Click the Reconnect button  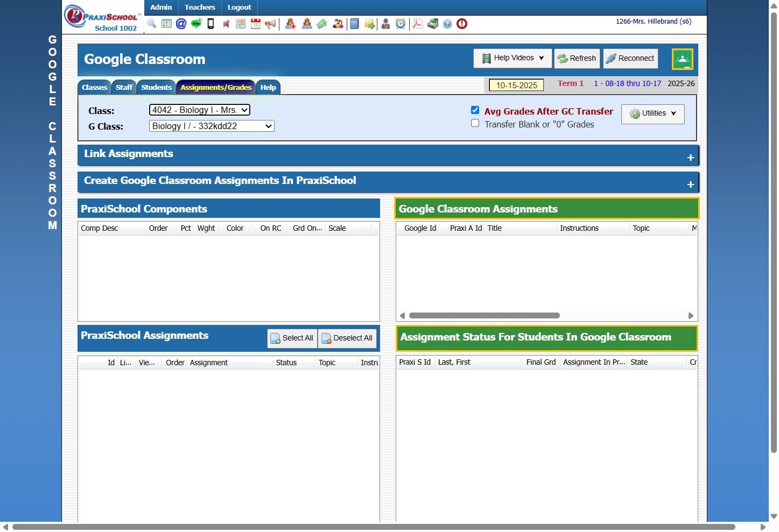[630, 58]
